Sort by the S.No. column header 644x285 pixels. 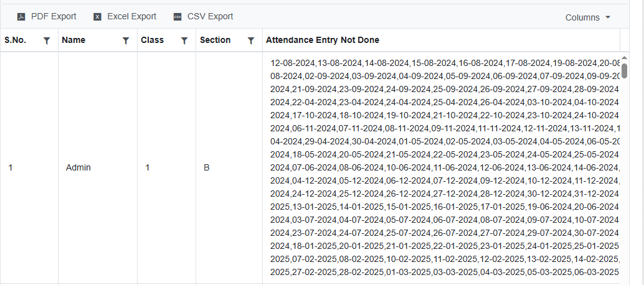16,40
